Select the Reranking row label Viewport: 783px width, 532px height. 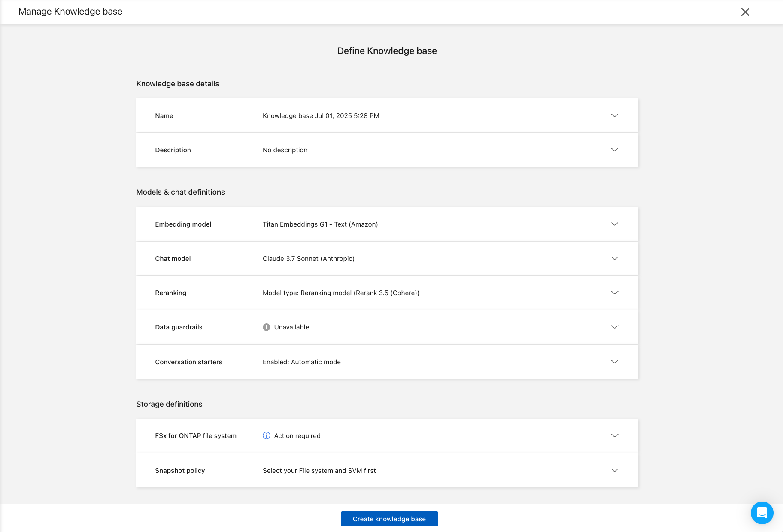pos(170,293)
